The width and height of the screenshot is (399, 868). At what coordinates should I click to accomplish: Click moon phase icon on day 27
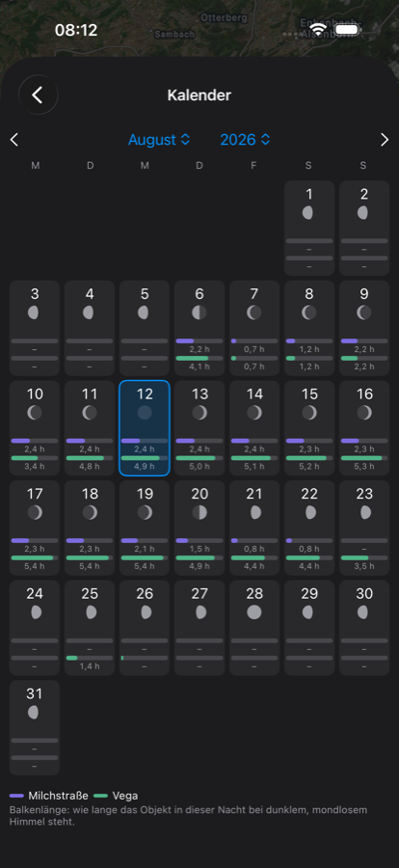pos(200,612)
